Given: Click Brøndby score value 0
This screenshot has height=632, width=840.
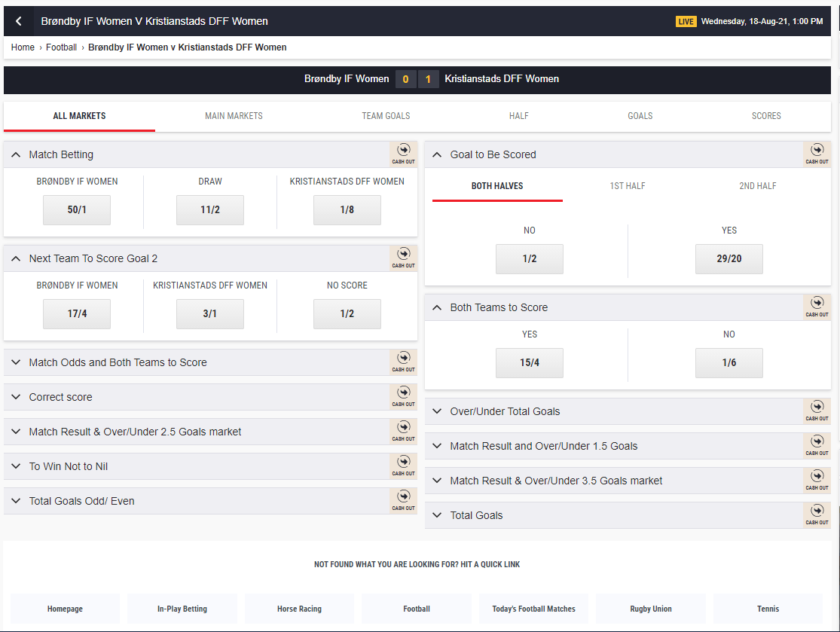Looking at the screenshot, I should (x=405, y=79).
